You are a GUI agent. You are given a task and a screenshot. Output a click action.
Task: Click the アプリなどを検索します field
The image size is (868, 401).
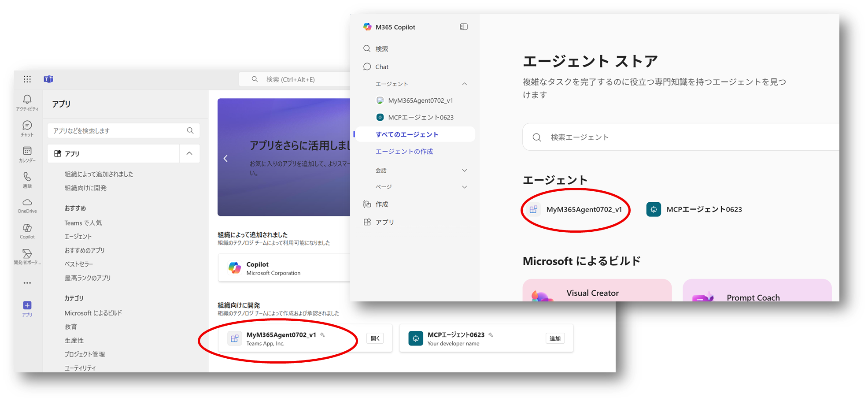point(123,130)
